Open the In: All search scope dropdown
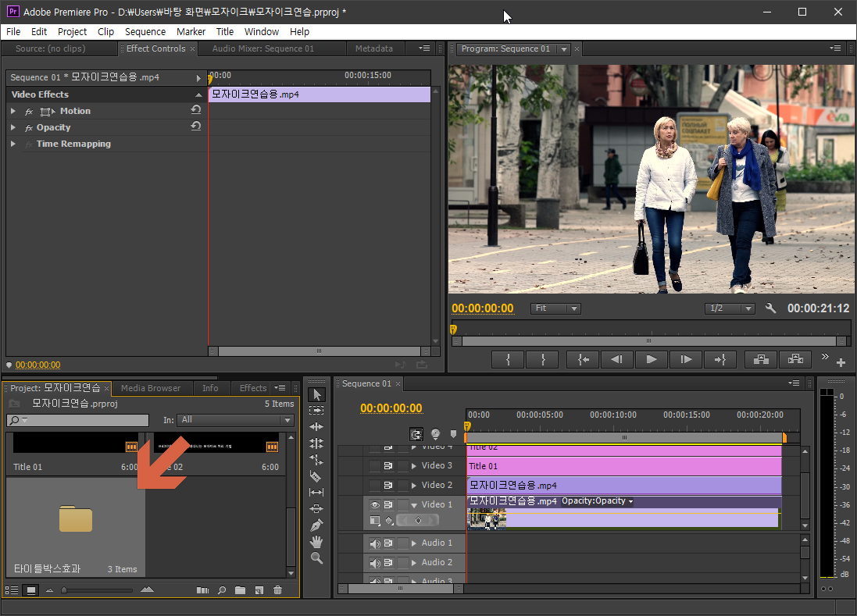 (x=235, y=420)
